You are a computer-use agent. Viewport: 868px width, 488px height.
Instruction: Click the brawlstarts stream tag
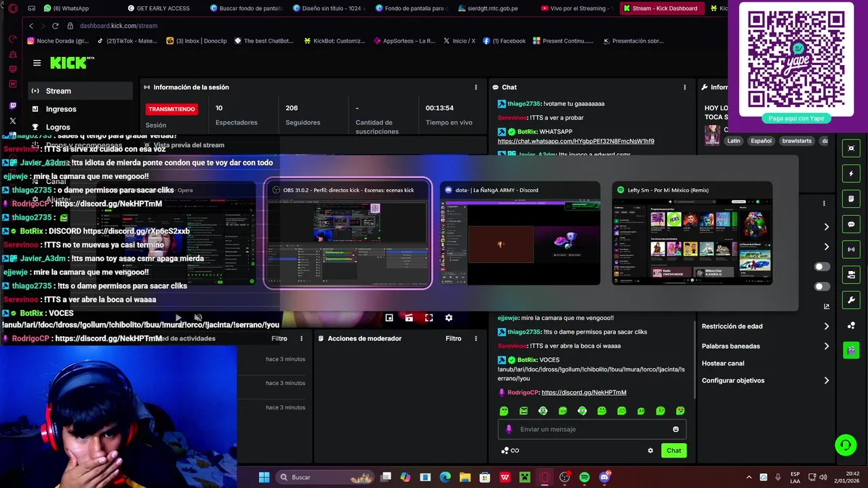797,141
